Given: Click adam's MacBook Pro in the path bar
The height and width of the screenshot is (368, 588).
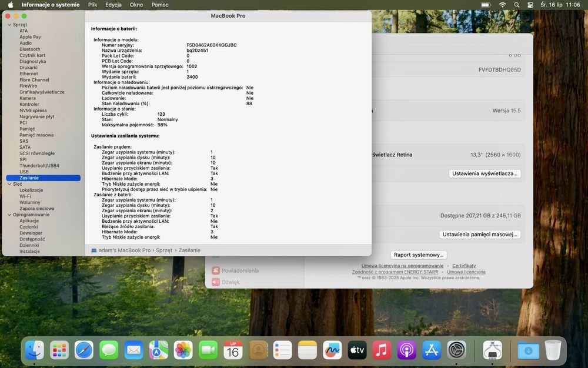Looking at the screenshot, I should point(125,250).
